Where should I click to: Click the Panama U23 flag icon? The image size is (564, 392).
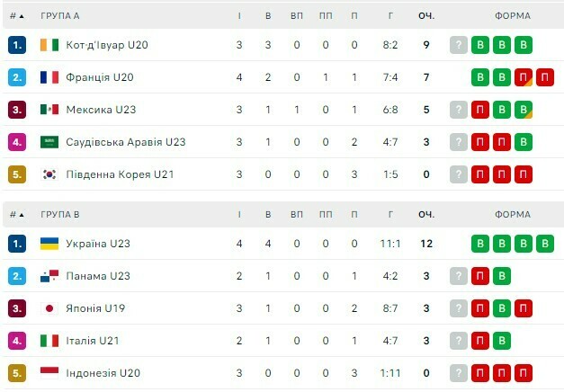[49, 276]
